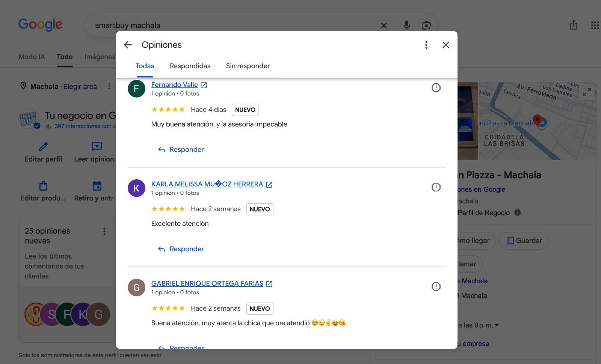Click info icon beside Perfil de Negocio
The width and height of the screenshot is (601, 364).
point(518,213)
